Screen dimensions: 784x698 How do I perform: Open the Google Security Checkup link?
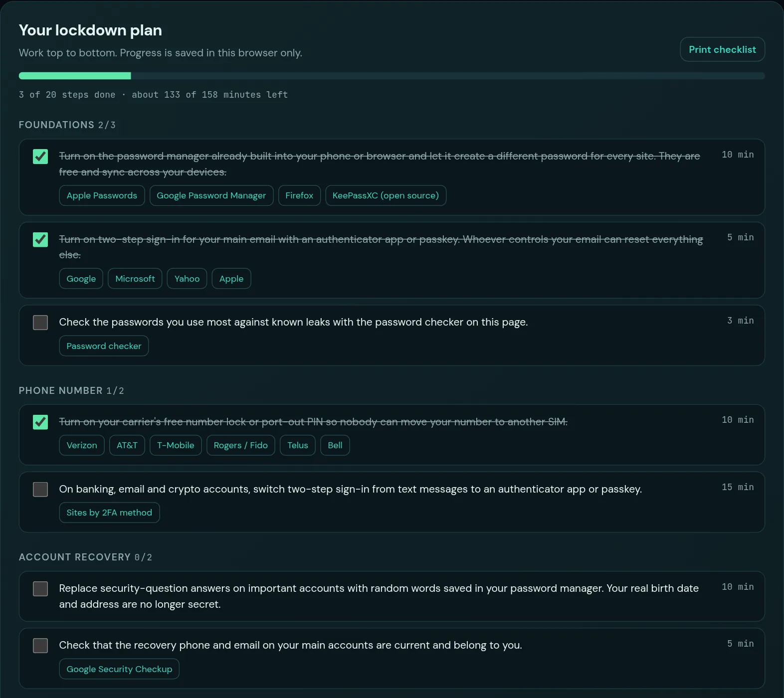point(119,669)
